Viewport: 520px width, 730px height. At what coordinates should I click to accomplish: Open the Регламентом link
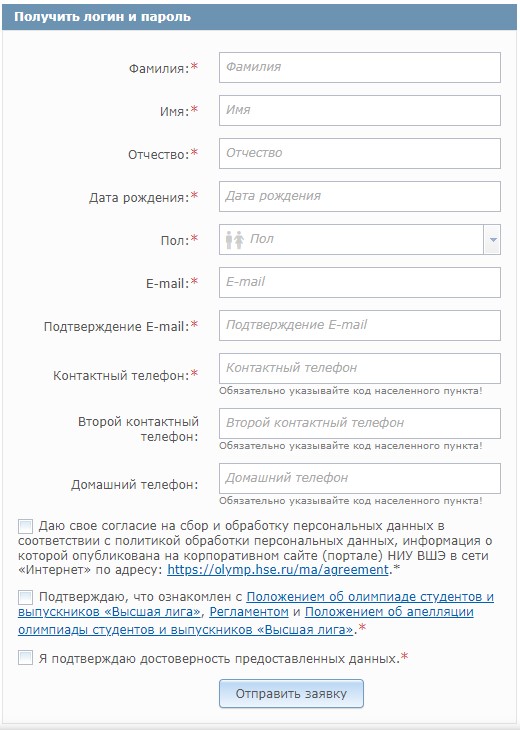tap(249, 612)
